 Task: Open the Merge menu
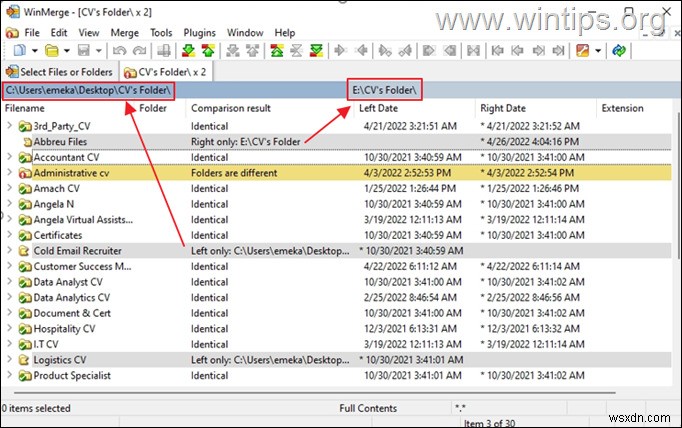click(124, 33)
